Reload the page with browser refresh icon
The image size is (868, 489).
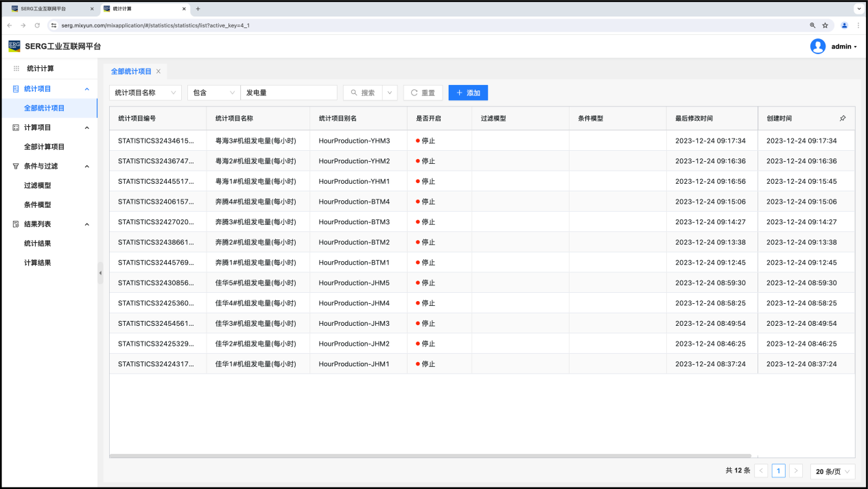(36, 25)
